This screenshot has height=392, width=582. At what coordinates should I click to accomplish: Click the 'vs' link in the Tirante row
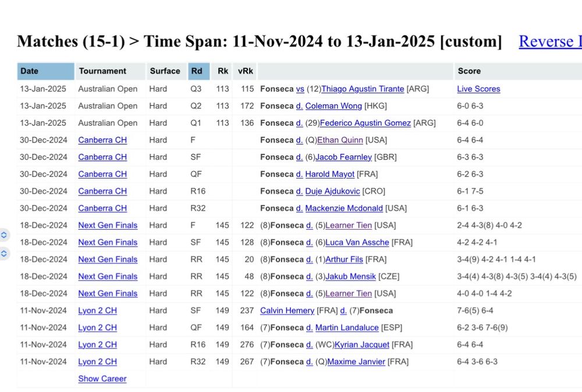[x=300, y=89]
